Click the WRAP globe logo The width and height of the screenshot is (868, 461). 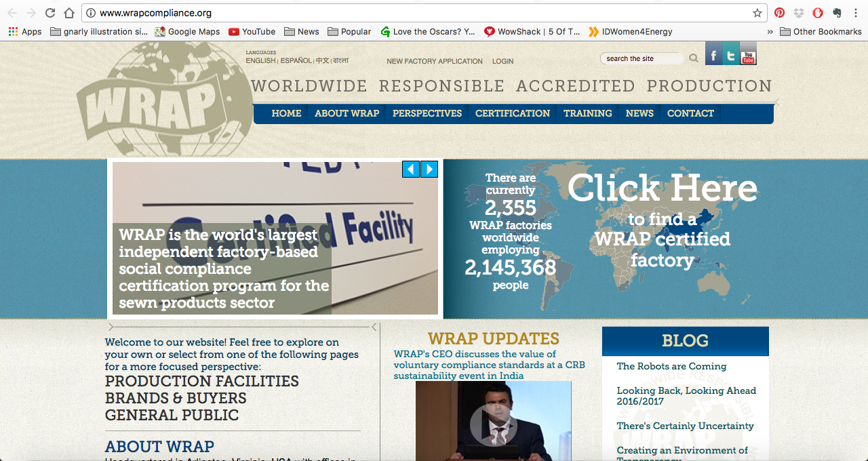click(165, 100)
